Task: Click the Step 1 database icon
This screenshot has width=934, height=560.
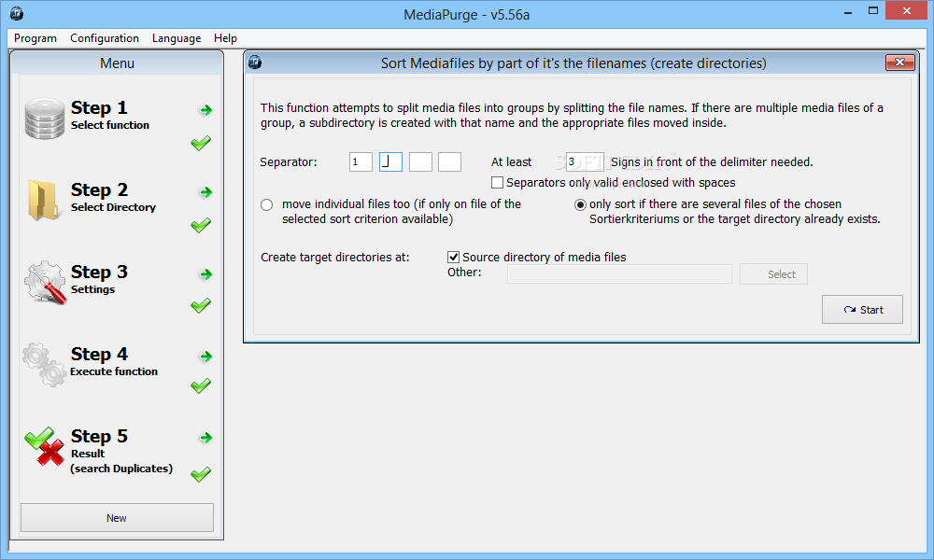Action: 45,119
